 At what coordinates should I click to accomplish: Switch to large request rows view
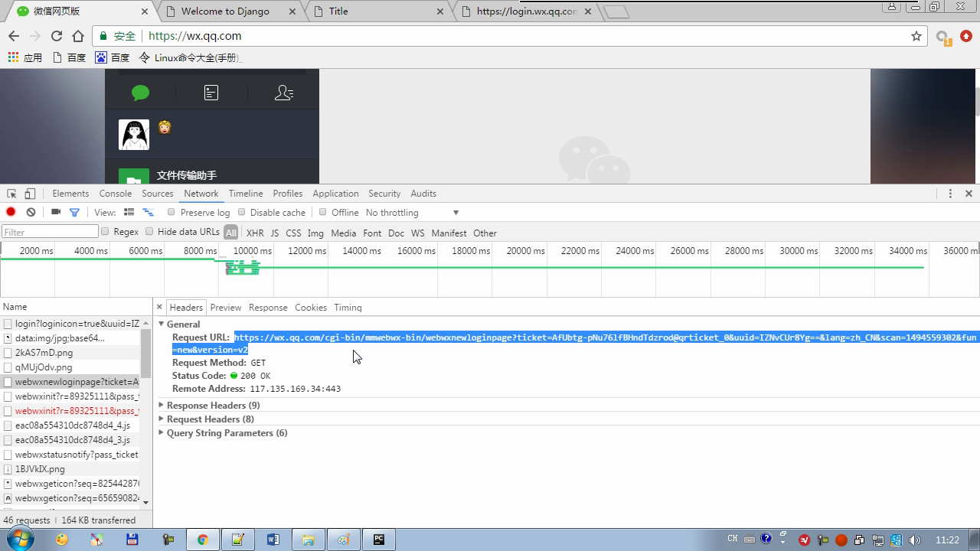point(129,212)
